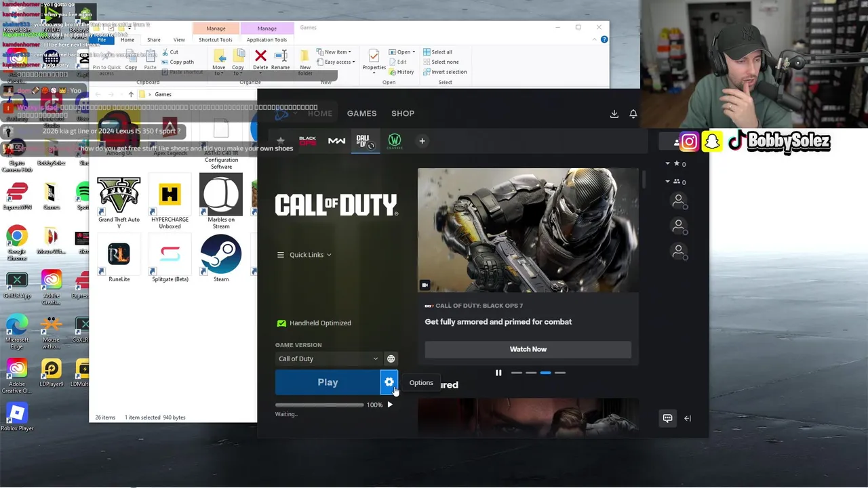Click the Delete icon in Explorer ribbon
Image resolution: width=868 pixels, height=488 pixels.
coord(260,60)
